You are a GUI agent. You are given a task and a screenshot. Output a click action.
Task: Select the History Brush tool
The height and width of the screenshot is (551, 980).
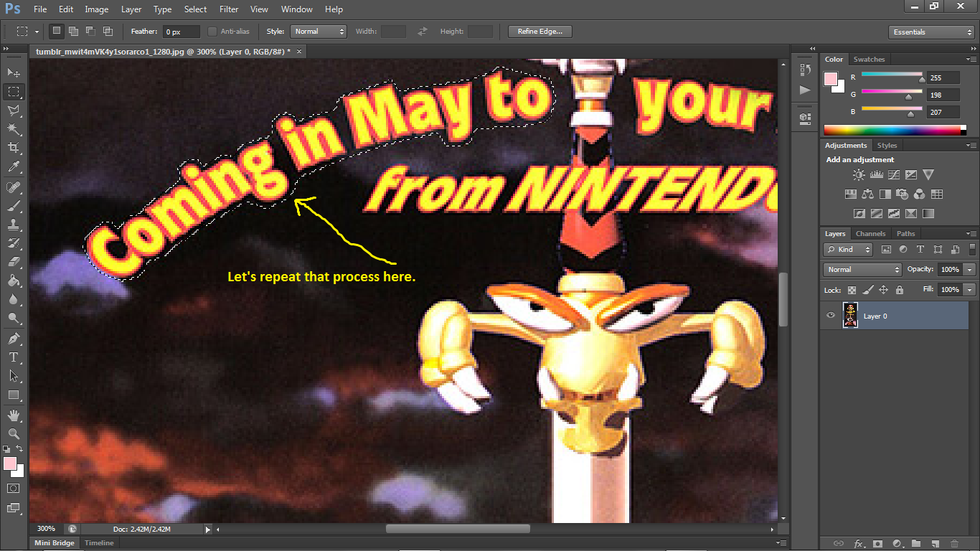[14, 243]
